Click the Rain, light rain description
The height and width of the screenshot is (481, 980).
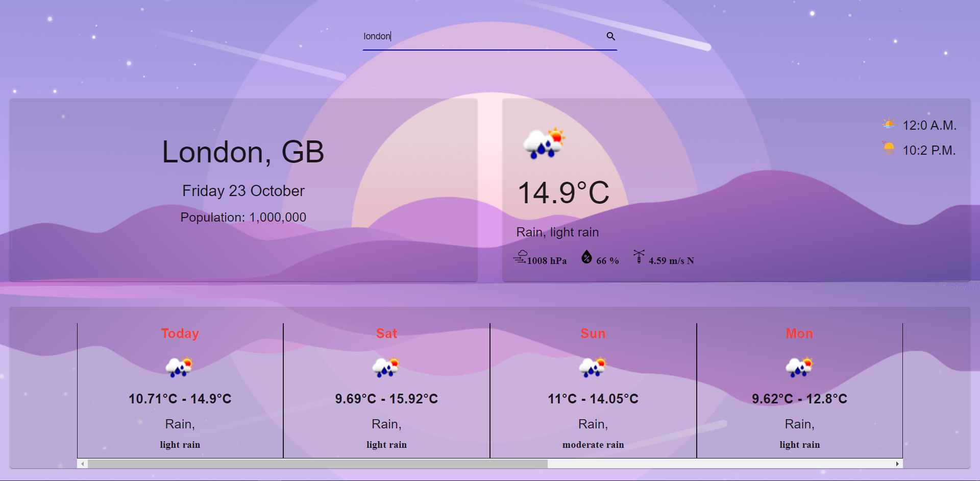point(558,232)
